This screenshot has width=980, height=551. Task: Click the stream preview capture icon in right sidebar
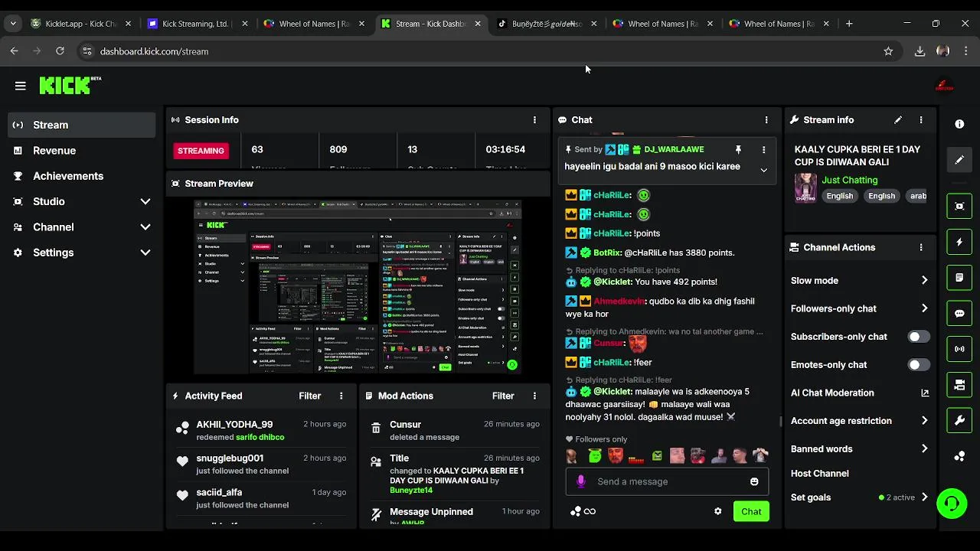(959, 206)
